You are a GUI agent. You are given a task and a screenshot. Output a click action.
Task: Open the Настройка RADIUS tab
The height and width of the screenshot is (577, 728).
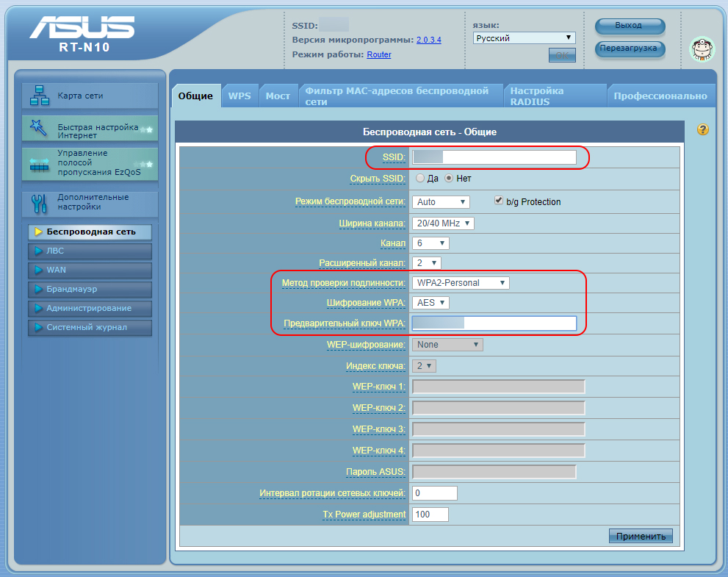pos(555,96)
